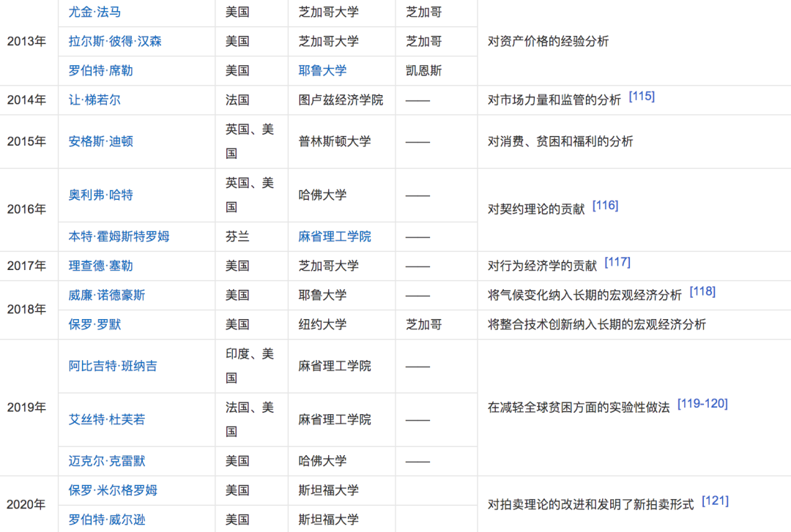Click 芝加哥 in 保罗·罗默 row
Image resolution: width=791 pixels, height=532 pixels.
tap(424, 324)
